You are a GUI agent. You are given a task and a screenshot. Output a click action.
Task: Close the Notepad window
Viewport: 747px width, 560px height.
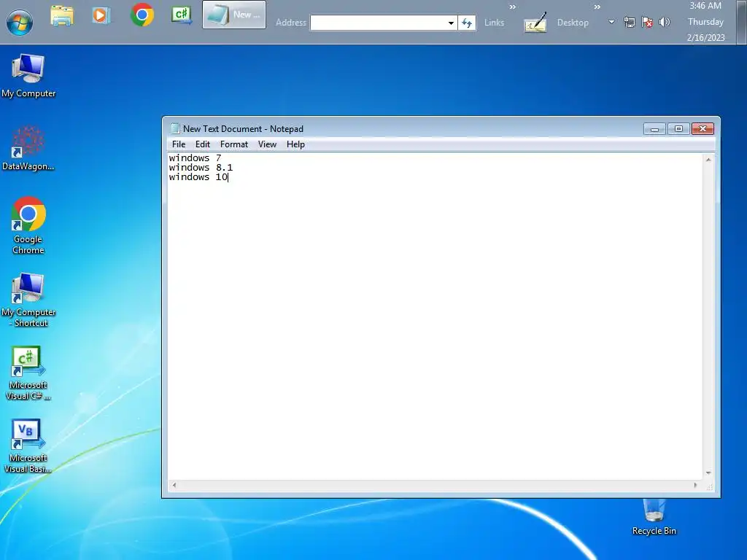[703, 129]
